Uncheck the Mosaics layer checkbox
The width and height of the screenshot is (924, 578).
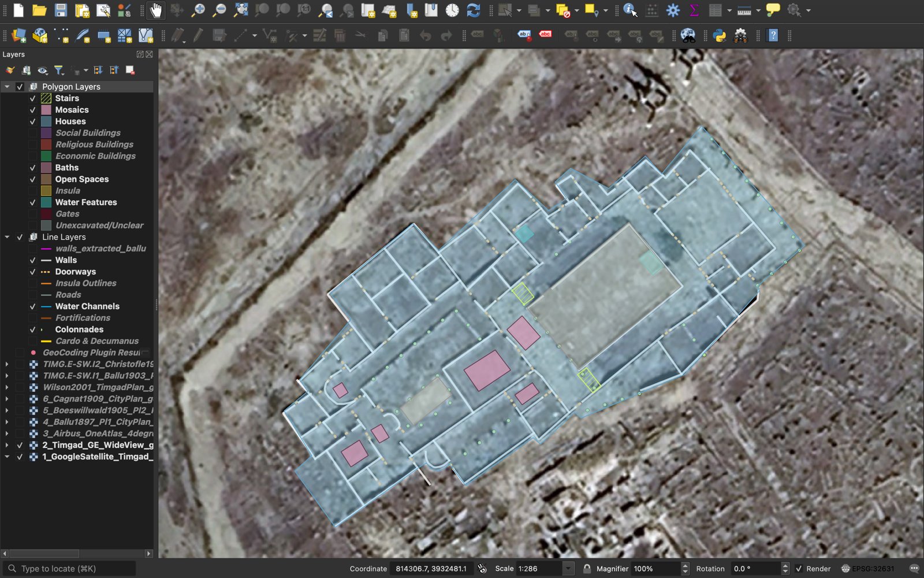point(32,110)
